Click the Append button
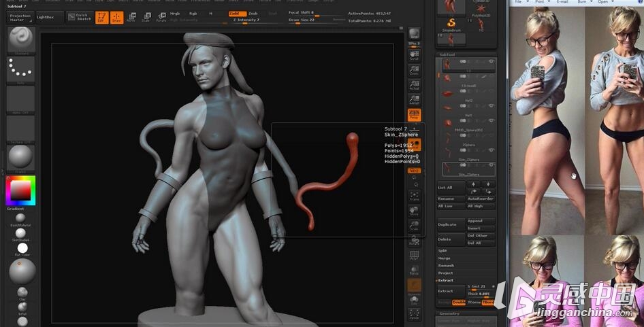 481,221
